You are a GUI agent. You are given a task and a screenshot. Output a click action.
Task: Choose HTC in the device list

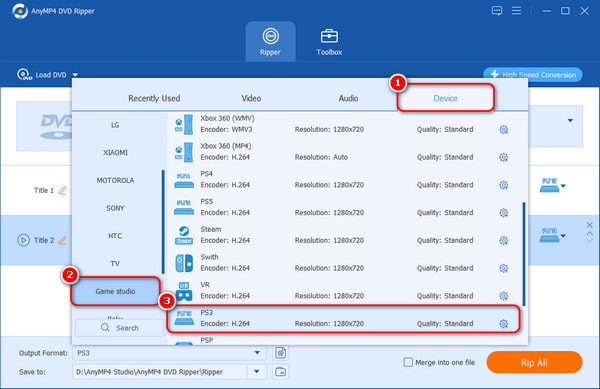point(115,236)
